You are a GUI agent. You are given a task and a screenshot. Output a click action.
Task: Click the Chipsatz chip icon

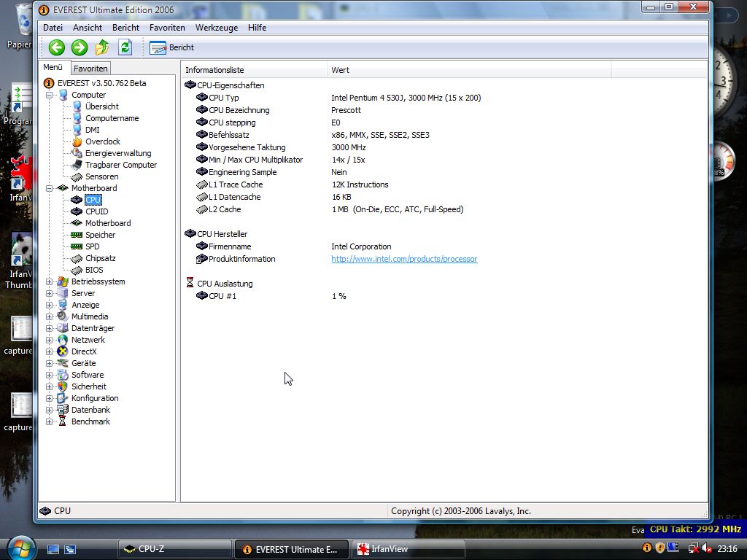77,259
